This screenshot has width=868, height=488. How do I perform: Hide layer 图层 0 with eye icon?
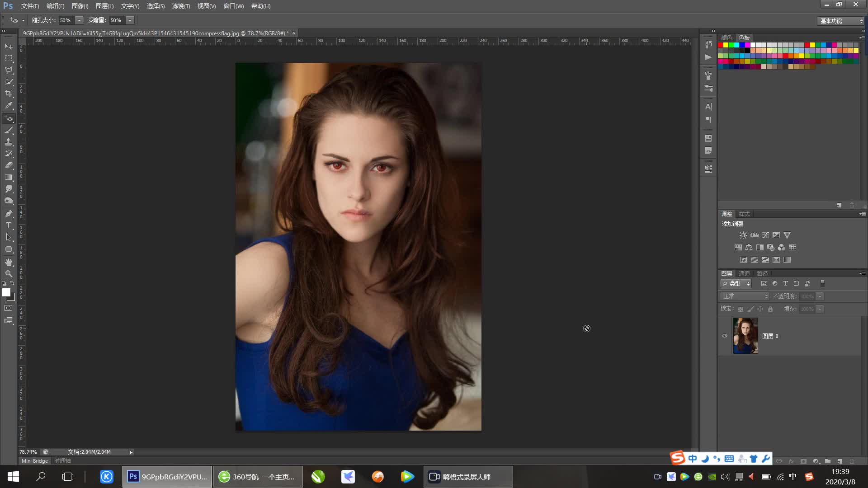pyautogui.click(x=725, y=336)
